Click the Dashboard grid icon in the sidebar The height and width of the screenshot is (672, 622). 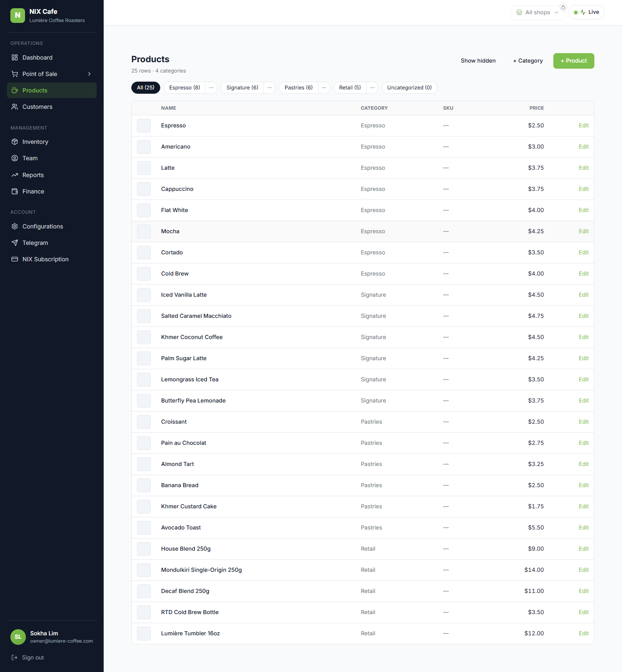[x=15, y=57]
